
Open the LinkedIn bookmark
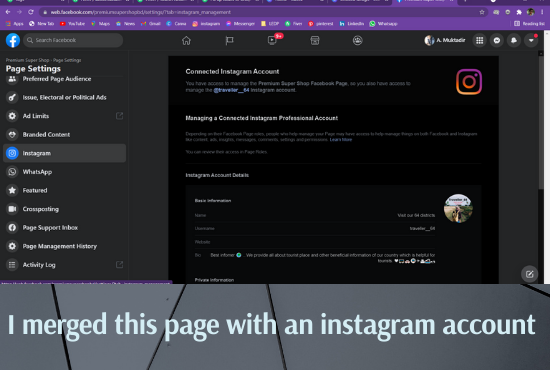click(x=351, y=23)
